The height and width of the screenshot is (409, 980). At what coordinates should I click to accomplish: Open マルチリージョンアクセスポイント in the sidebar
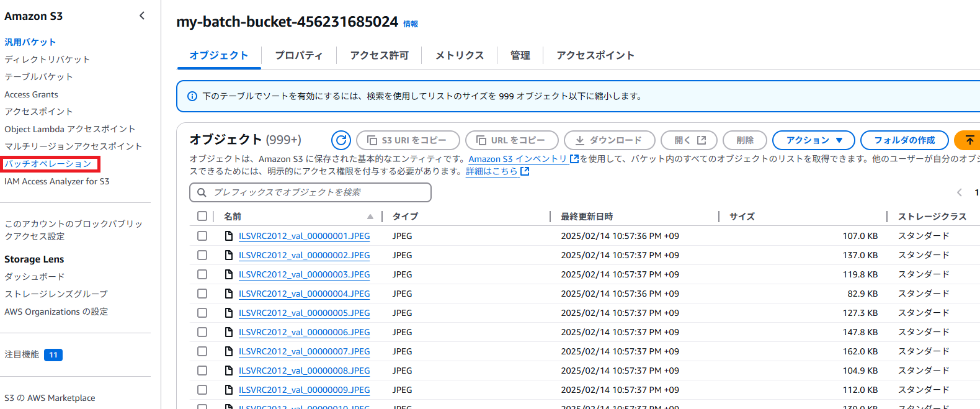73,146
